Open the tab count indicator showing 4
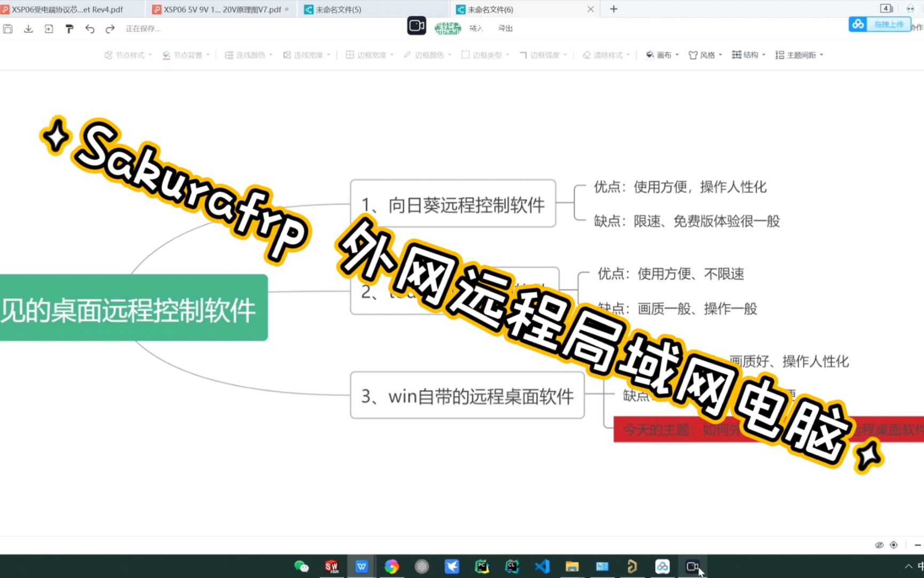 click(x=886, y=9)
